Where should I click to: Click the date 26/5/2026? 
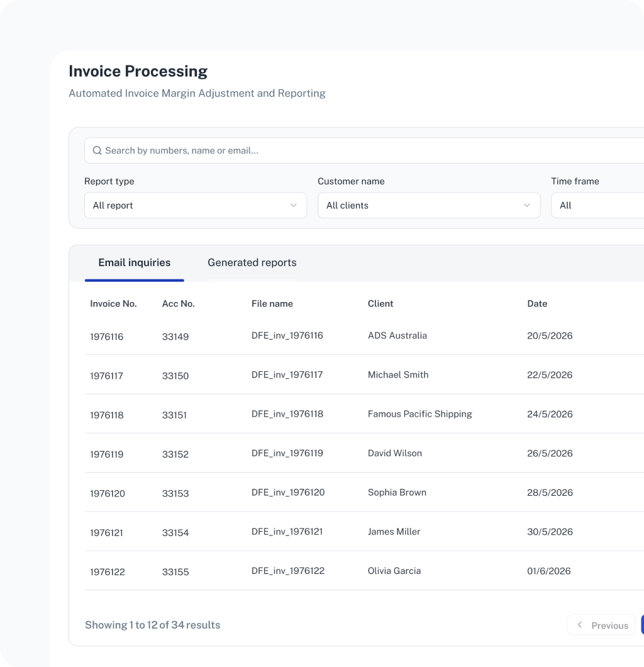(550, 453)
